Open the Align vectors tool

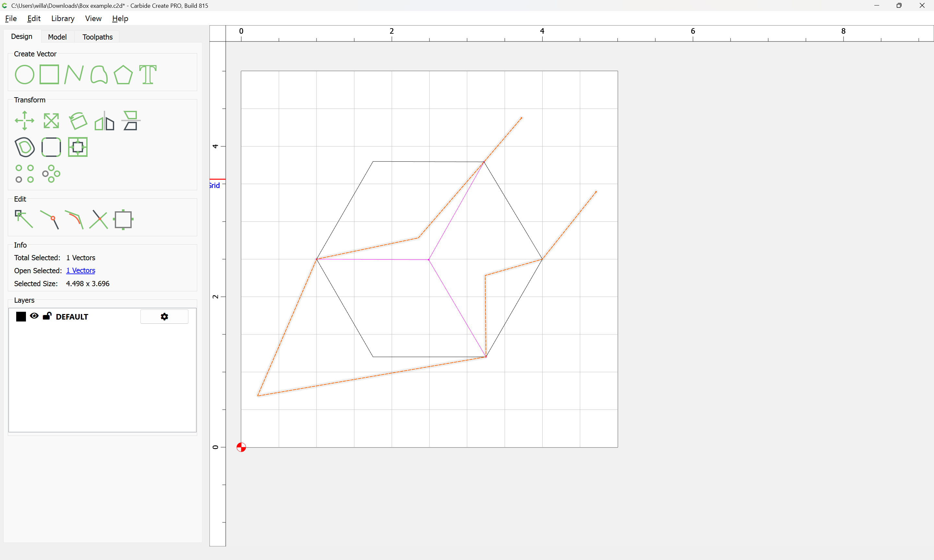tap(131, 120)
